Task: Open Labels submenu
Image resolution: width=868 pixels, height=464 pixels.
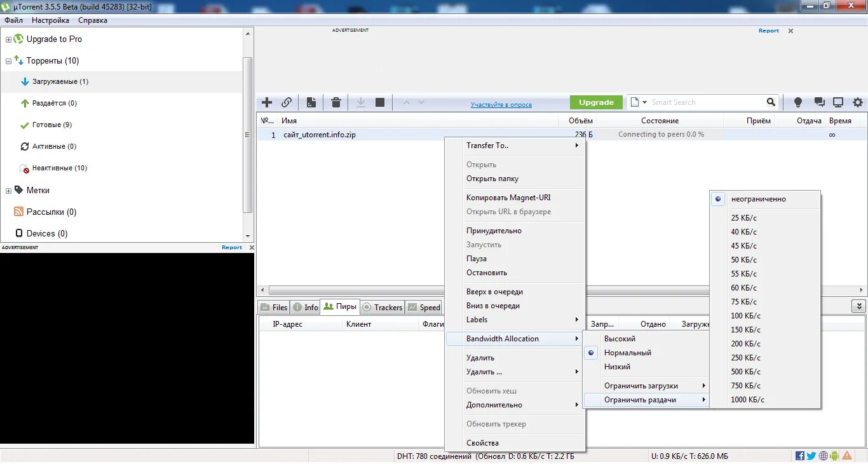Action: (515, 320)
